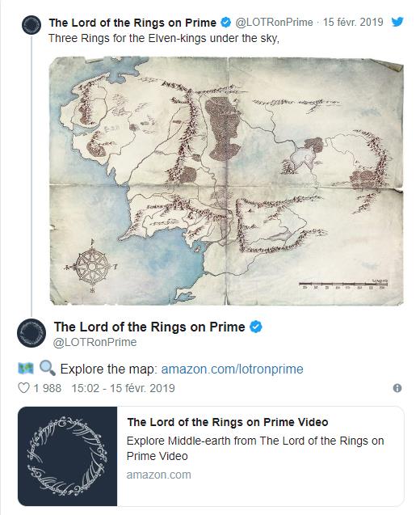Click the 15:02 - 15 févr. 2019 timestamp
Viewport: 420px width, 515px height.
(123, 388)
